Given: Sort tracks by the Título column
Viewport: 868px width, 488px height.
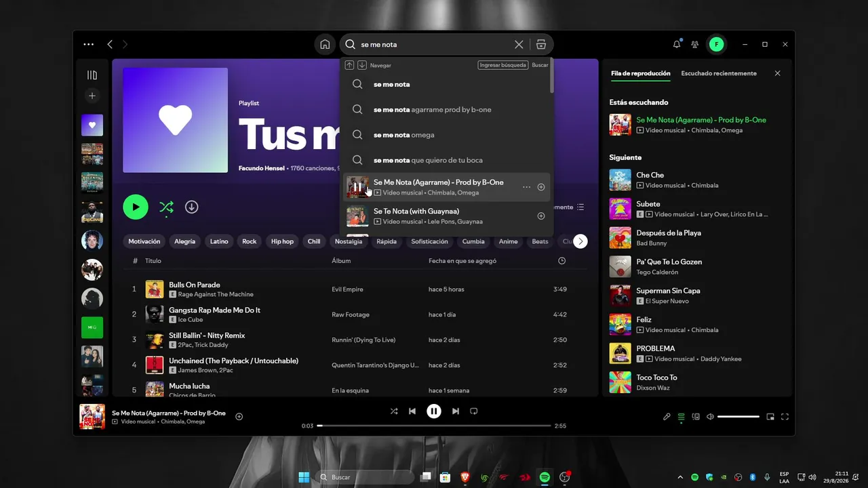Looking at the screenshot, I should 153,261.
